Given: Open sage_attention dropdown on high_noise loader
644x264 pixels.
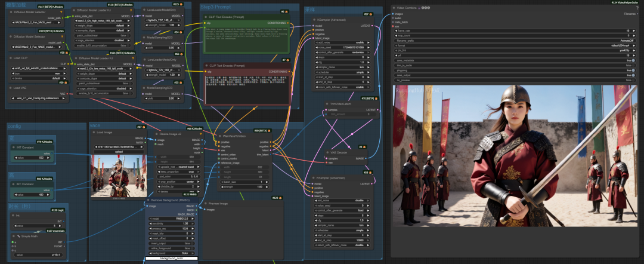Looking at the screenshot, I should [x=103, y=40].
